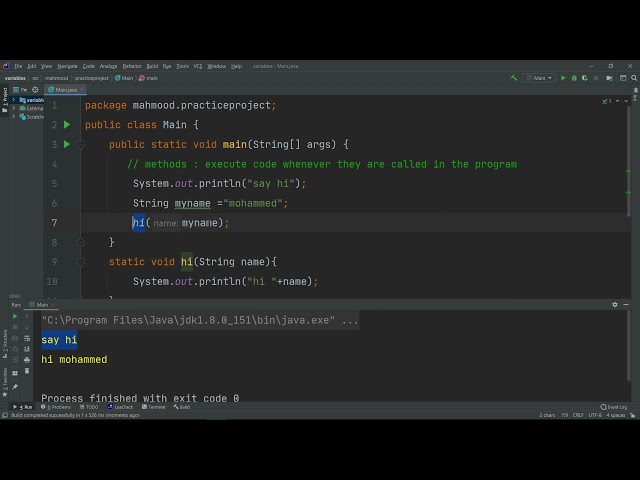Viewport: 640px width, 480px height.
Task: Open the Run panel settings gear
Action: click(615, 304)
